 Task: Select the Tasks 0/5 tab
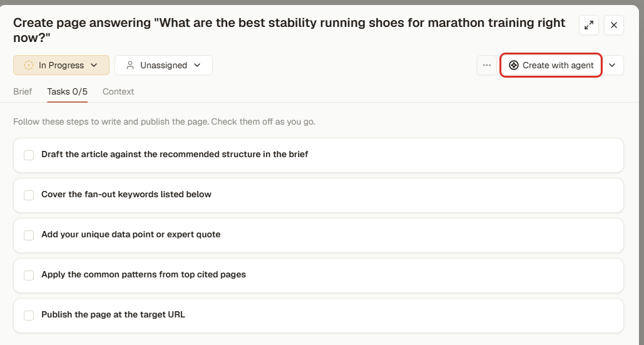pos(68,91)
